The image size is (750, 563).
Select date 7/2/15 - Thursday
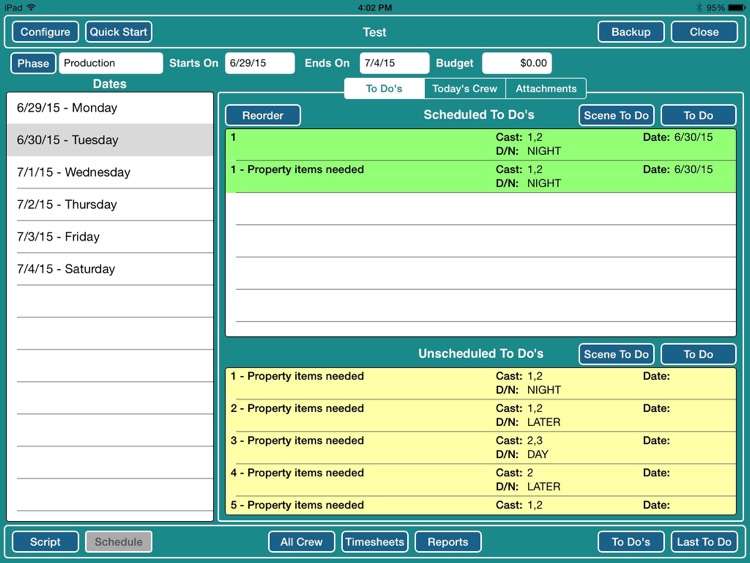pos(110,205)
